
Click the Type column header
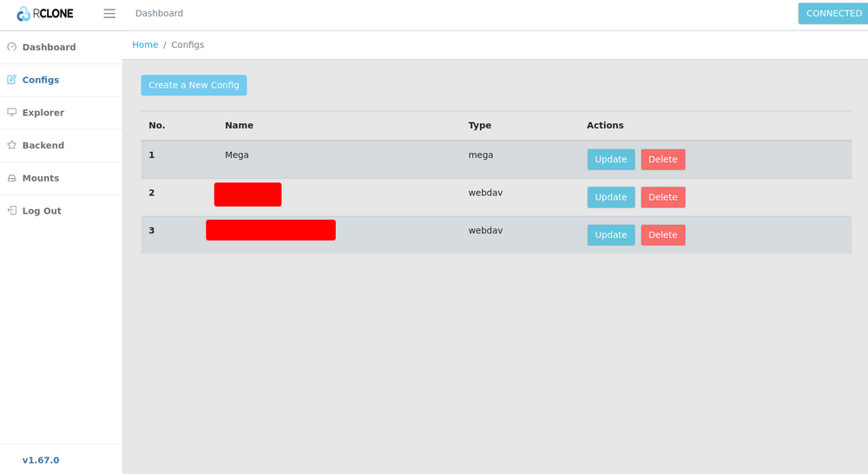pos(480,125)
